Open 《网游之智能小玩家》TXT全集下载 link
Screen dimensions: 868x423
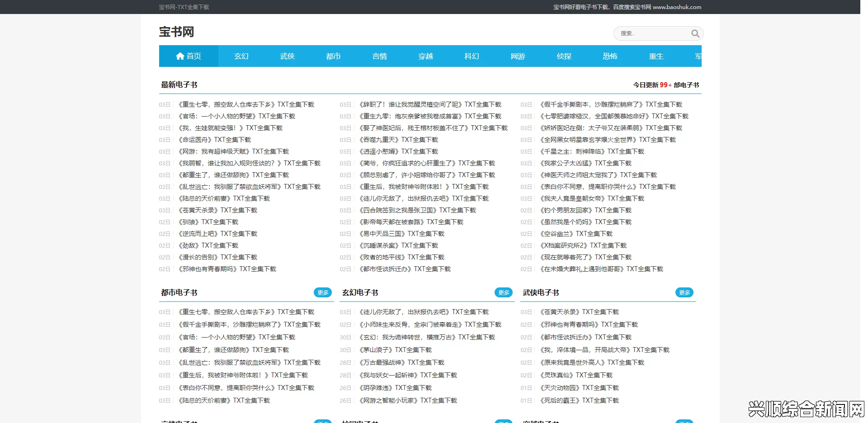[x=407, y=400]
